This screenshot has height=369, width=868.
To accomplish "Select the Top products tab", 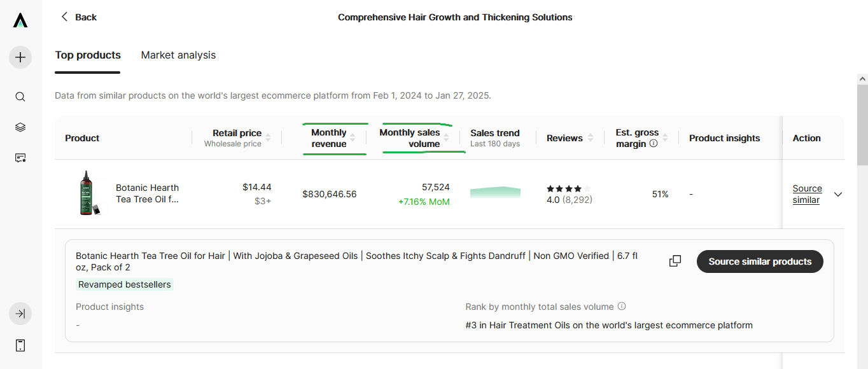I will click(88, 55).
